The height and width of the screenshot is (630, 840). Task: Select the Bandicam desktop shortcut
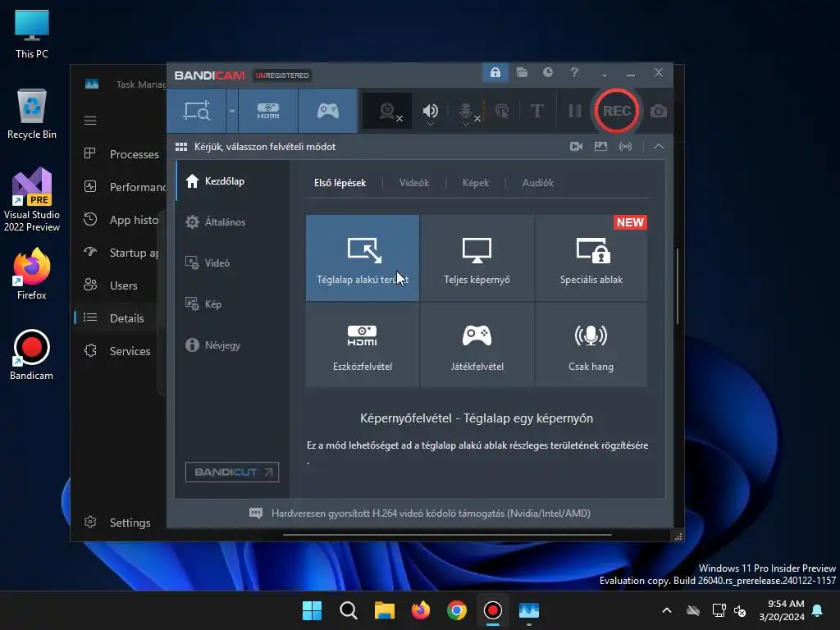pos(32,355)
